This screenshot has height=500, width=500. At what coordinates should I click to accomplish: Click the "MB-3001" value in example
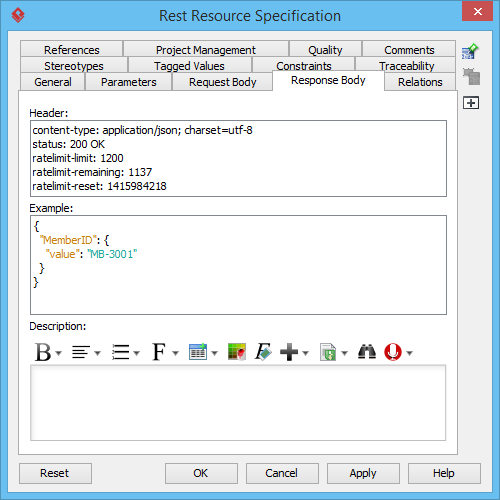click(x=112, y=254)
